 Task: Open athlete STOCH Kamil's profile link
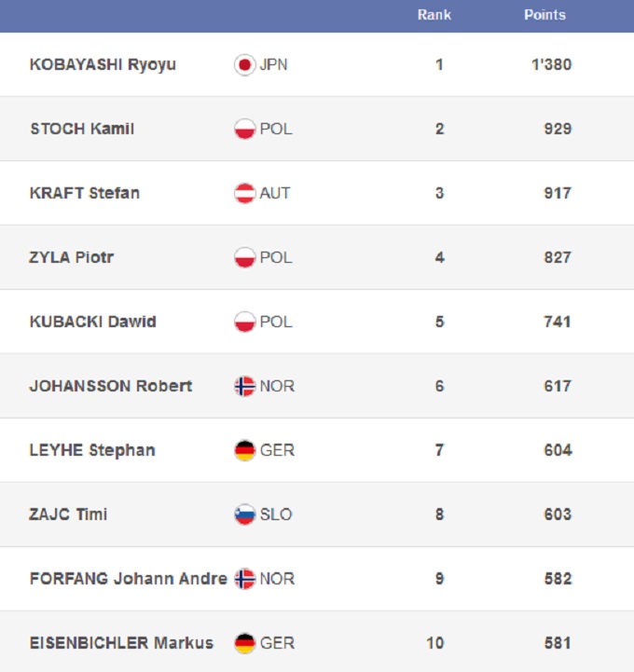pyautogui.click(x=82, y=130)
